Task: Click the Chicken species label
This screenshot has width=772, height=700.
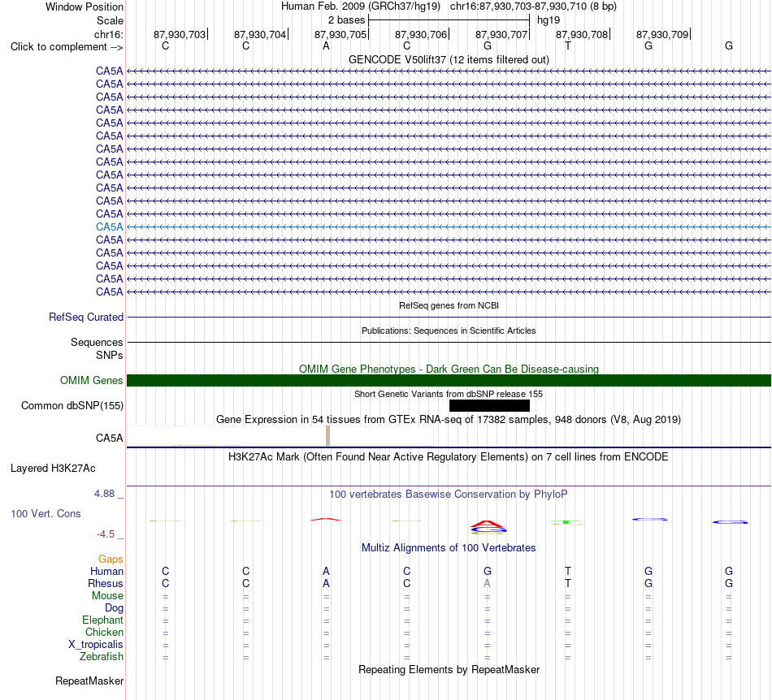Action: click(x=104, y=632)
